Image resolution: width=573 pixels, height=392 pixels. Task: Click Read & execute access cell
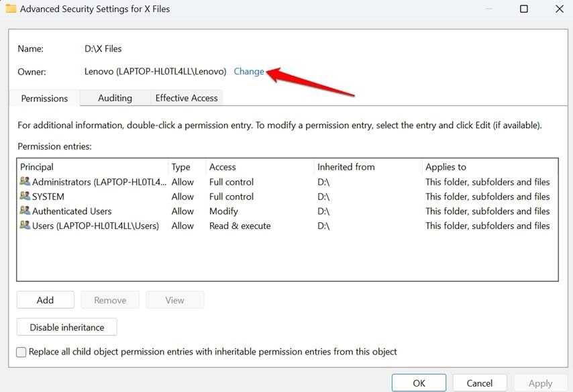(240, 226)
